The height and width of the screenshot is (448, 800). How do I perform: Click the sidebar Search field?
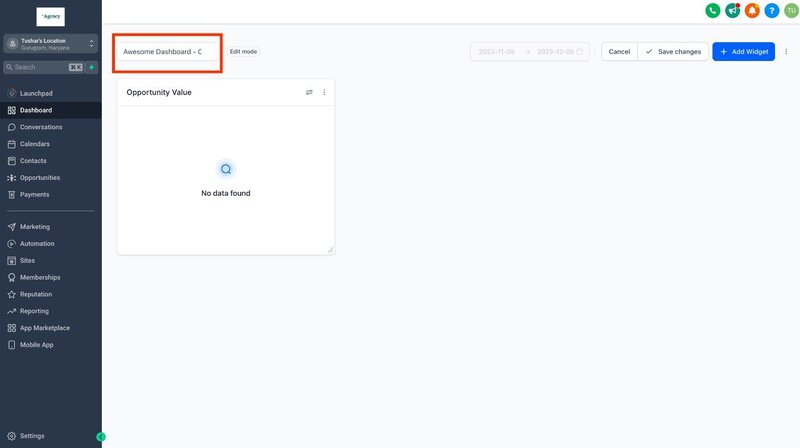[43, 67]
